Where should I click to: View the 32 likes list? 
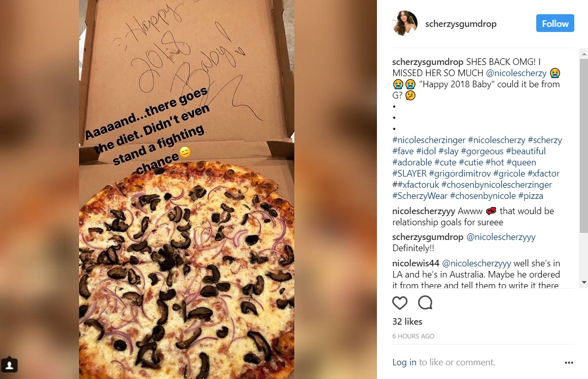pos(407,322)
